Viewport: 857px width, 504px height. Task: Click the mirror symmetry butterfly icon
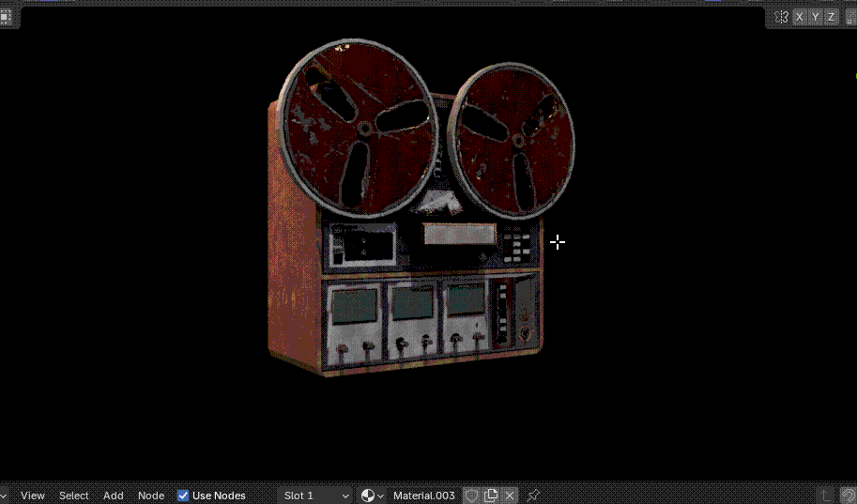781,17
